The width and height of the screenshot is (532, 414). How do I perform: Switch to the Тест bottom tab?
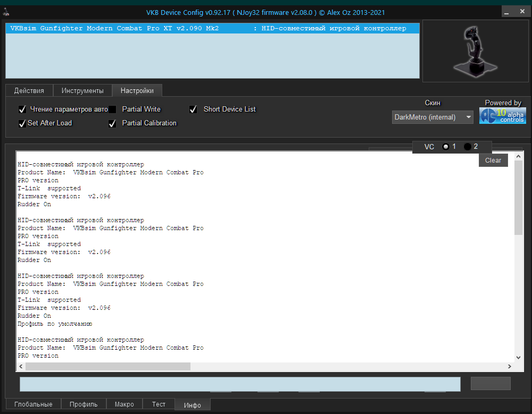point(159,404)
